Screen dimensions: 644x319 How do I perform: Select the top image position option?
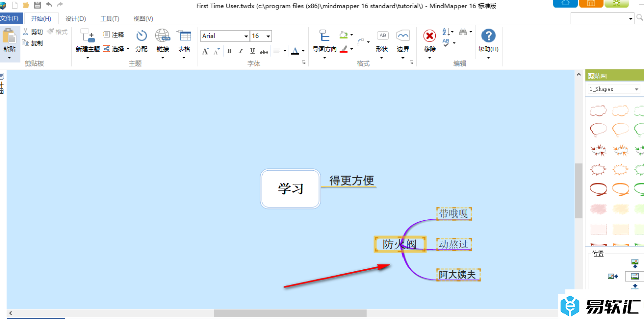point(634,263)
